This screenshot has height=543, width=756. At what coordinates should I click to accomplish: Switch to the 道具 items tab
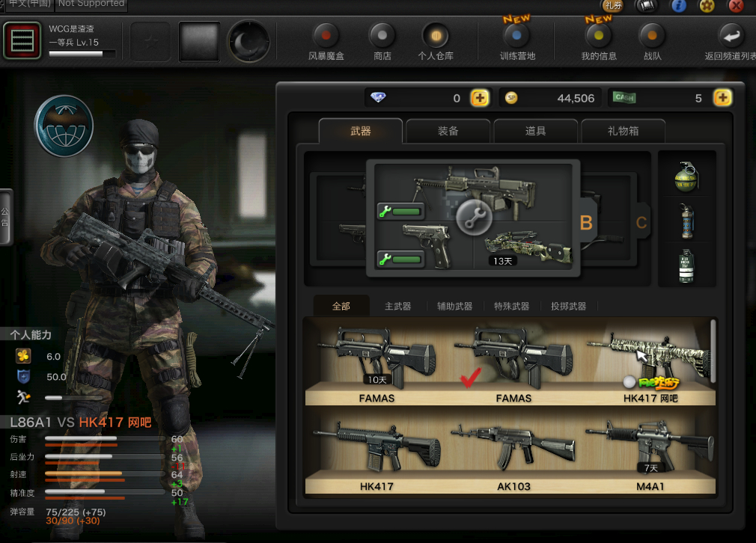(x=535, y=131)
